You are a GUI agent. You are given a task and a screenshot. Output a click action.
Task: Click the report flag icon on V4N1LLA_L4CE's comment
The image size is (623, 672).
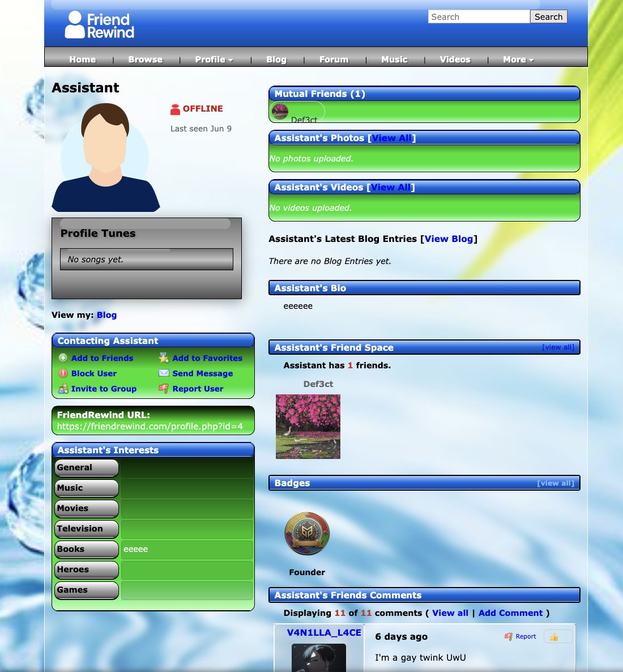[x=509, y=636]
